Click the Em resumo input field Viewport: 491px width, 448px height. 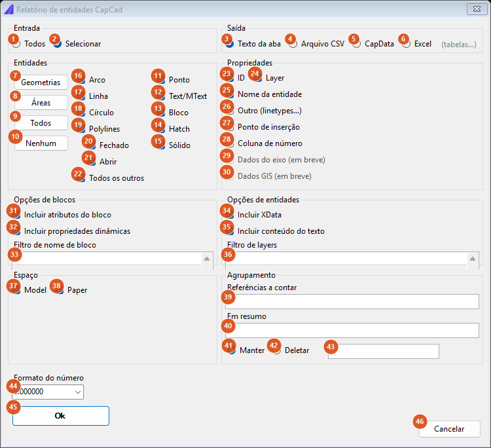coord(352,330)
